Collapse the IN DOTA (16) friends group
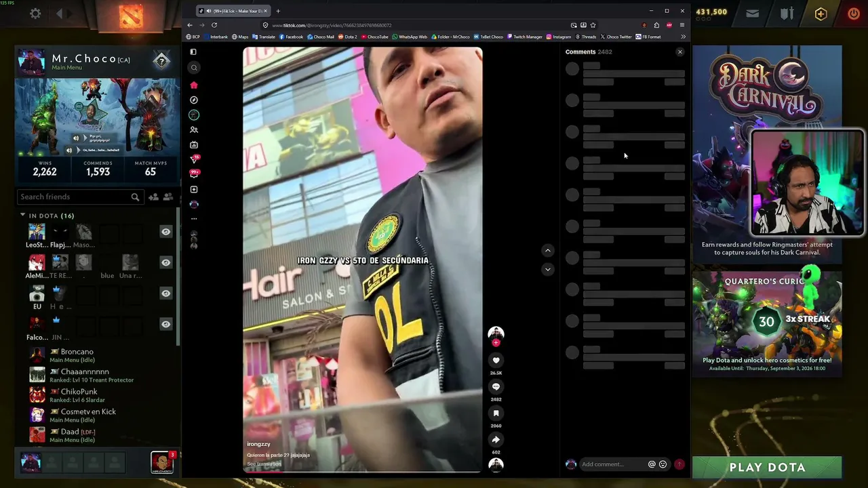Screen dimensions: 868x488 point(23,216)
